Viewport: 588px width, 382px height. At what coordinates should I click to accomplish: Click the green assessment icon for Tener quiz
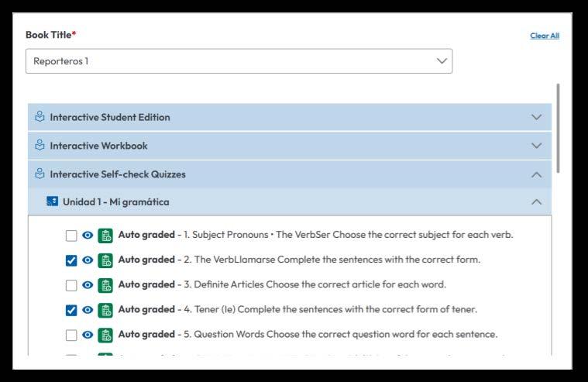pos(106,310)
